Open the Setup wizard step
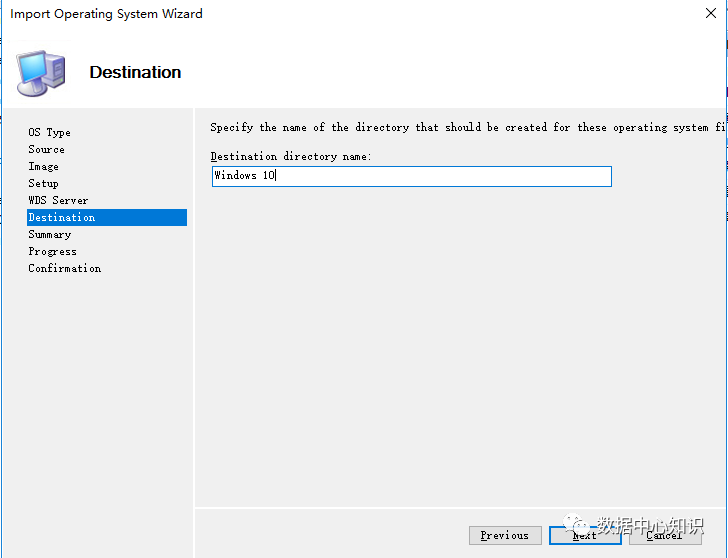Image resolution: width=728 pixels, height=558 pixels. [x=43, y=183]
